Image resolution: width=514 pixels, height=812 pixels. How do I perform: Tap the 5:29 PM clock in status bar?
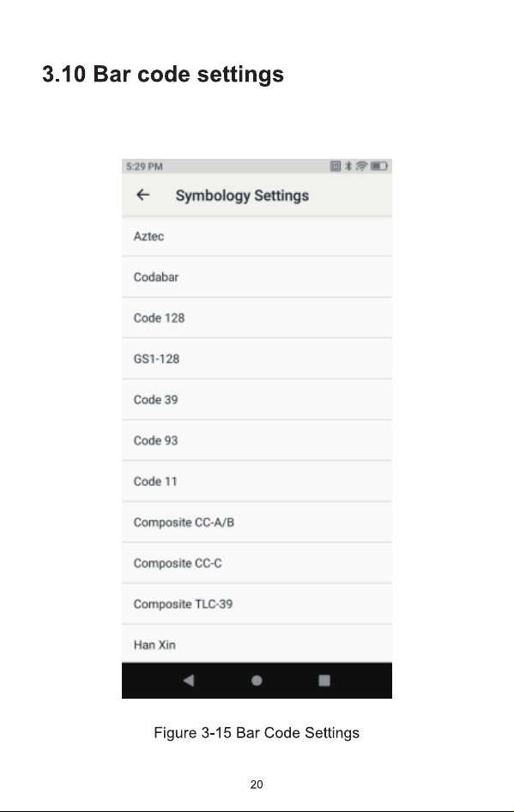pos(144,167)
